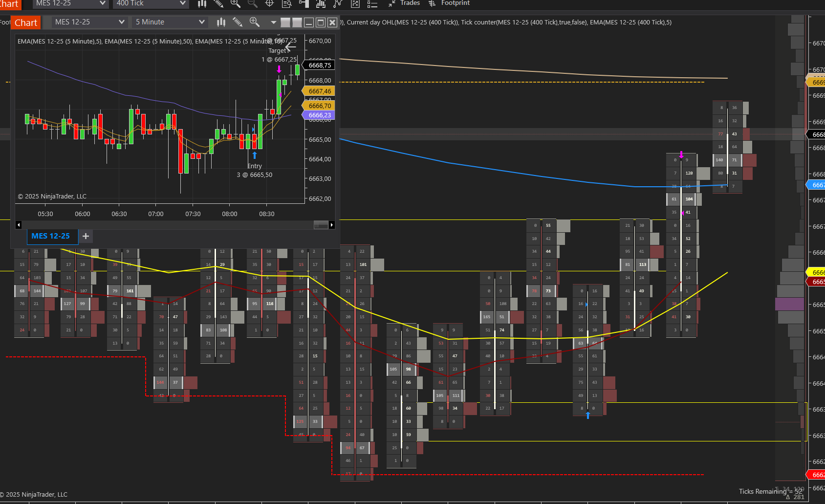Click the EMA indicator label text in the floating chart
This screenshot has width=825, height=504.
tap(150, 42)
